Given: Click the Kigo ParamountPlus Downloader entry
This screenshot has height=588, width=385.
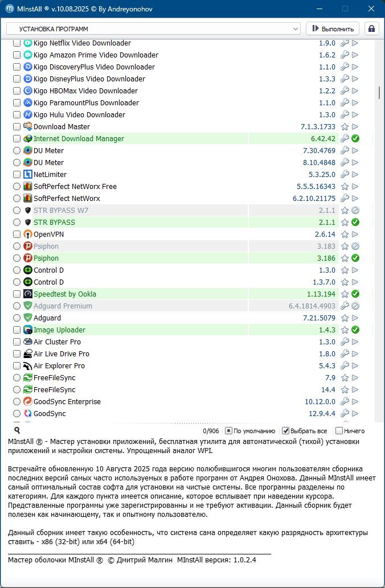Looking at the screenshot, I should [x=87, y=103].
